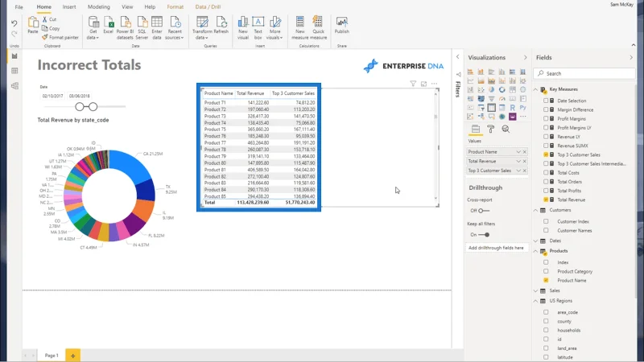Select the matrix visual icon

[502, 108]
